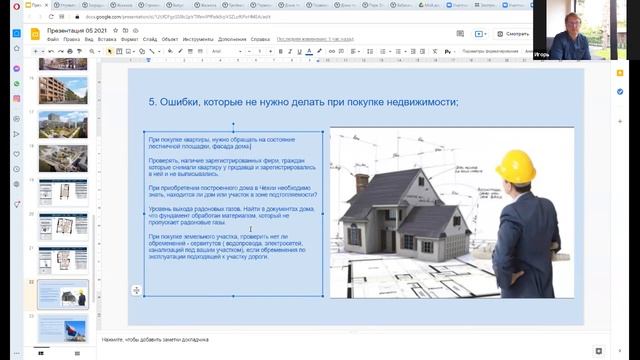640x360 pixels.
Task: Click the Insert link icon
Action: pyautogui.click(x=332, y=51)
